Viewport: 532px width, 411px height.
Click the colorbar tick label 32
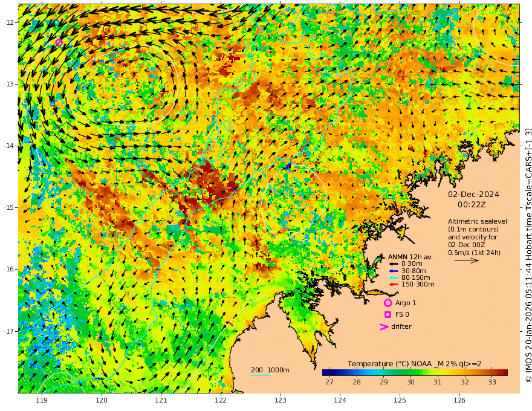(465, 382)
